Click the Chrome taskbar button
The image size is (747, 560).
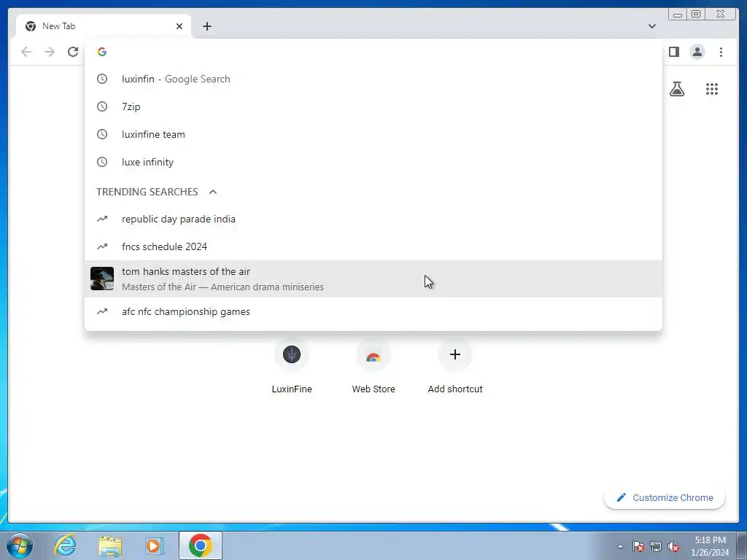(x=200, y=545)
